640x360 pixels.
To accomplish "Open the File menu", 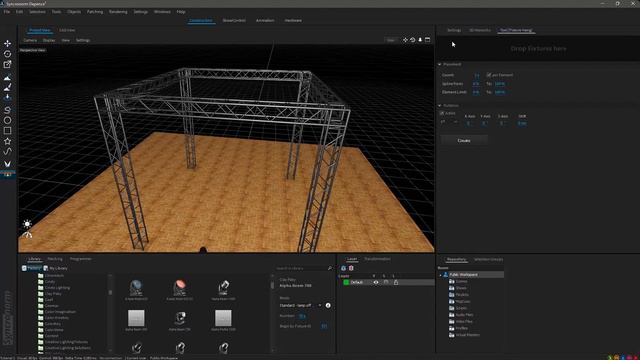I will coord(7,12).
